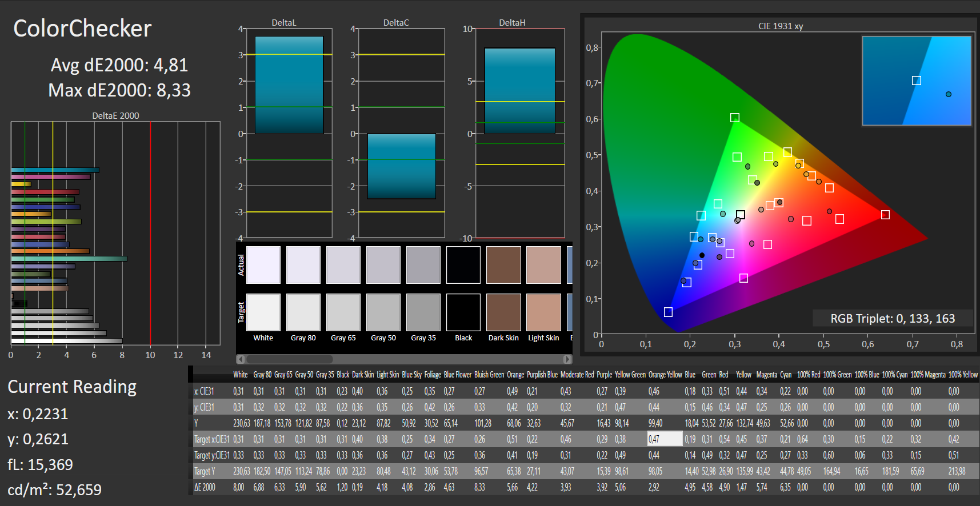Click the green primary target square on CIE chart

coord(735,118)
